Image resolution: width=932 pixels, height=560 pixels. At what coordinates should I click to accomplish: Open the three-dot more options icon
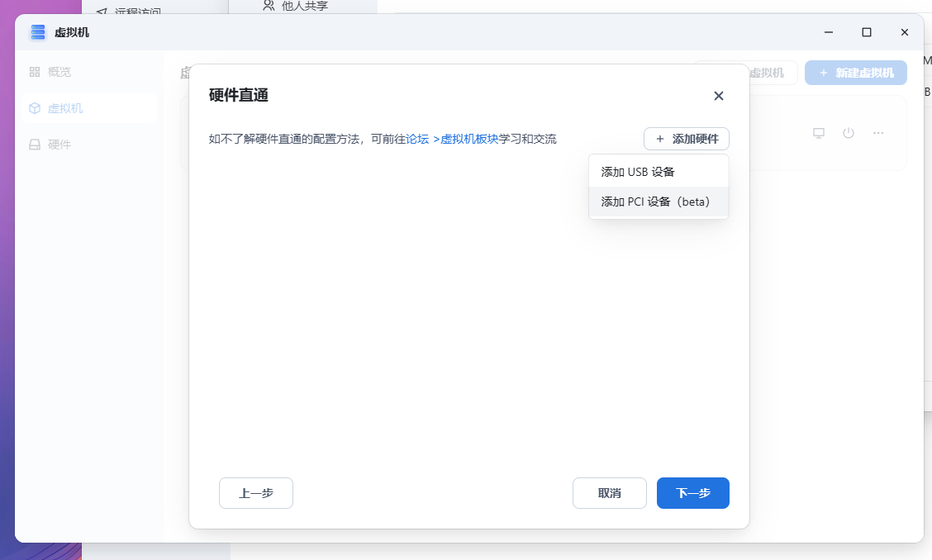(878, 133)
